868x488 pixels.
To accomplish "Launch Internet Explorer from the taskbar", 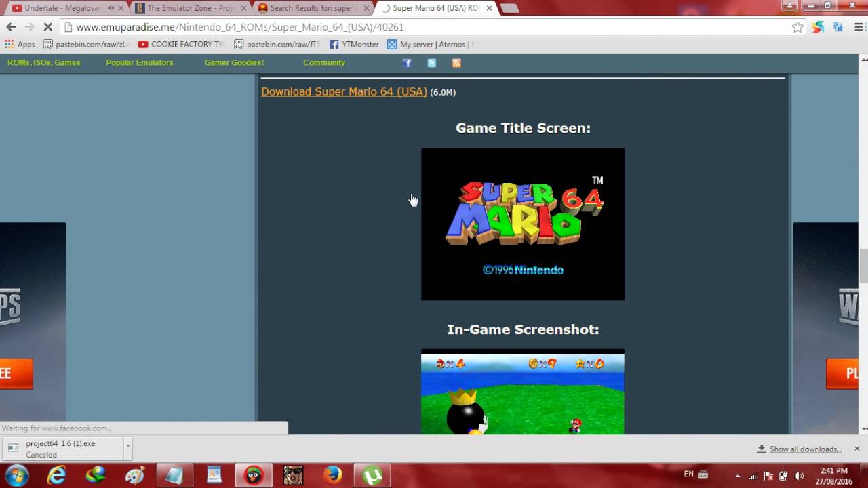I will 56,475.
